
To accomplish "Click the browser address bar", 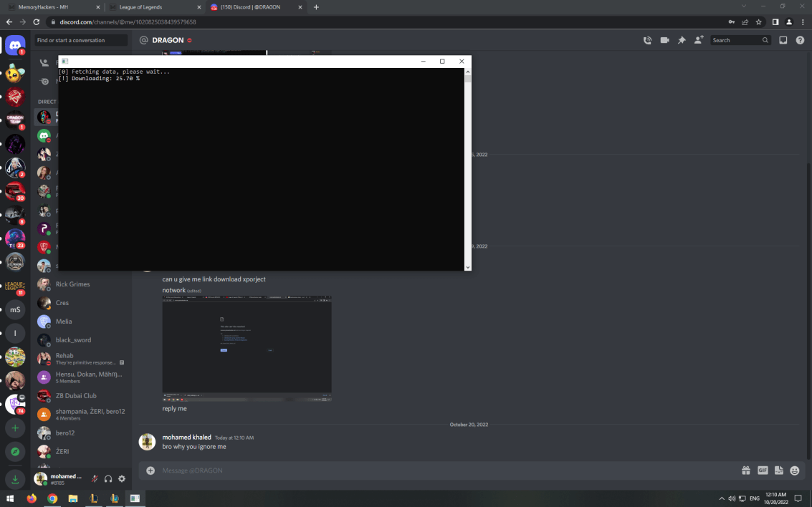I will pos(383,22).
